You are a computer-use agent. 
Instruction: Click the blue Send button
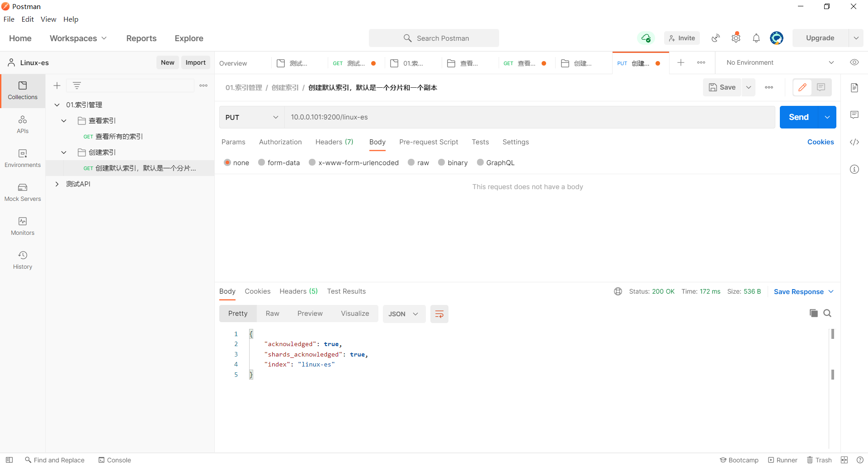coord(799,117)
